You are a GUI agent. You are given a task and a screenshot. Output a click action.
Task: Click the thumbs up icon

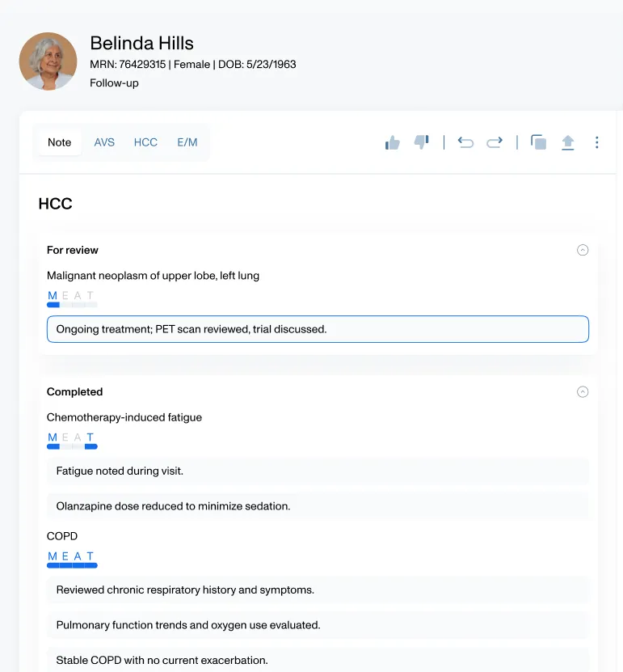coord(393,142)
